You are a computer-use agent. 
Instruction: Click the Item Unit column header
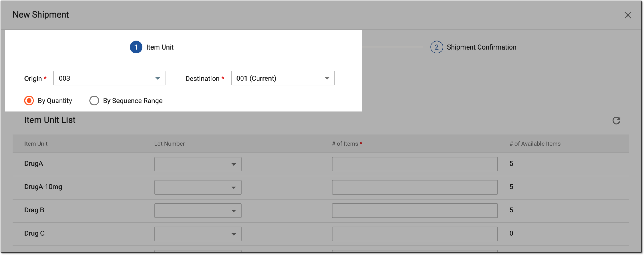point(36,144)
